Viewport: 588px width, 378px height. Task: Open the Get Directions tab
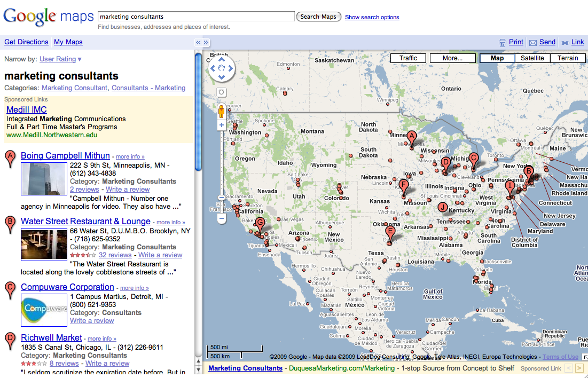[26, 42]
